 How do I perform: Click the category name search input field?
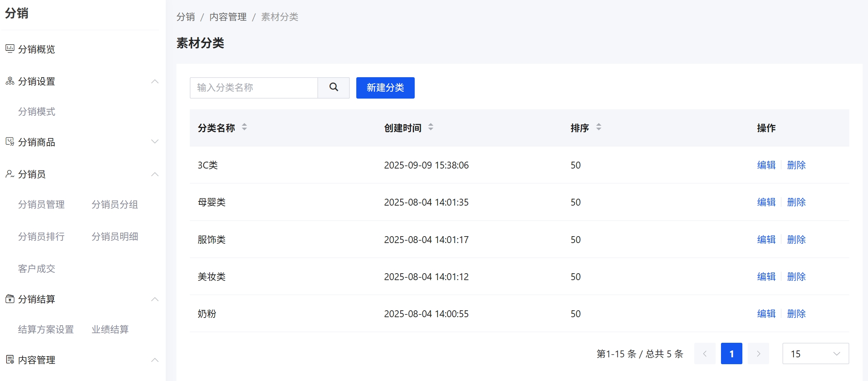point(253,88)
